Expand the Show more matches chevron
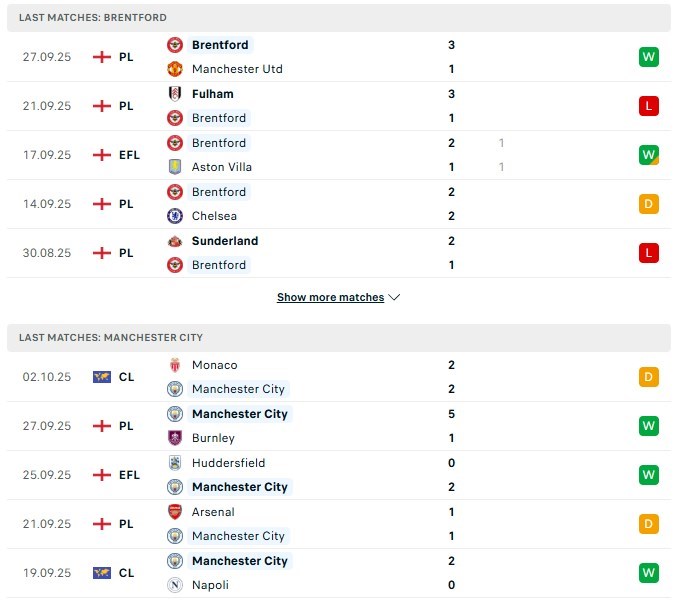Image resolution: width=682 pixels, height=604 pixels. pos(394,298)
